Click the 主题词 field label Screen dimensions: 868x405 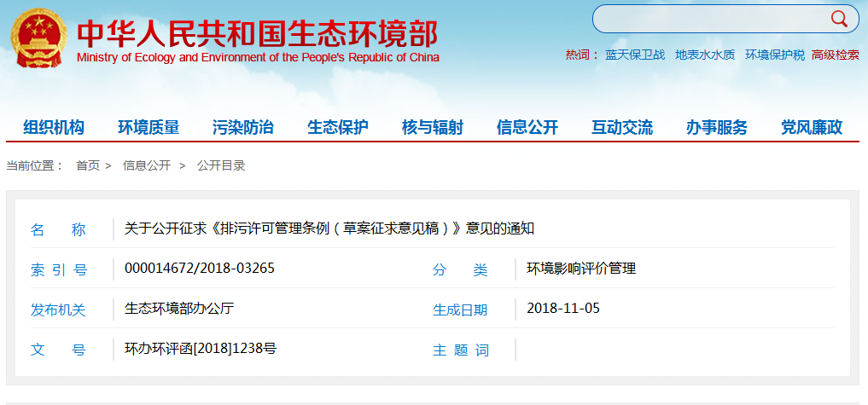(x=461, y=350)
